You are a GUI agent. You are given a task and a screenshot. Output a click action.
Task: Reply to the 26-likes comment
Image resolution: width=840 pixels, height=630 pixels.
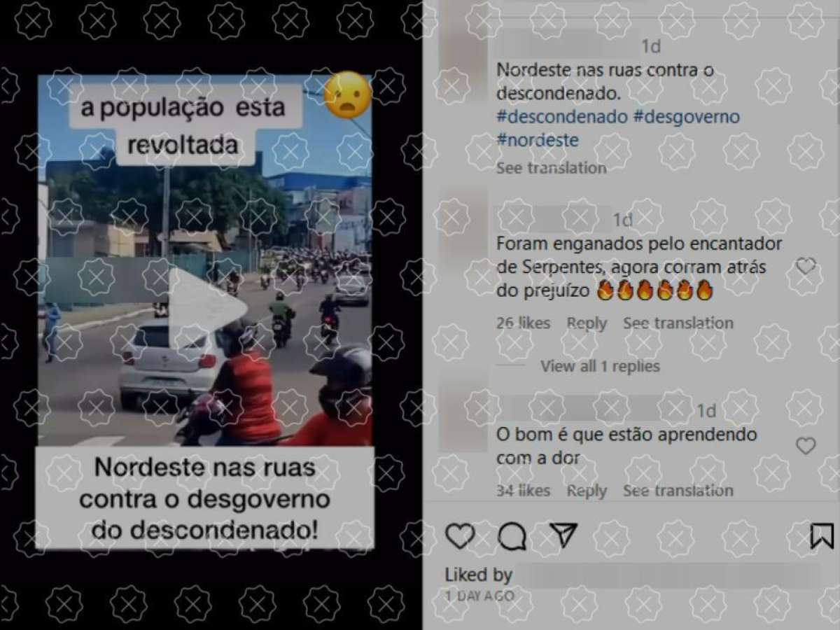click(x=587, y=323)
